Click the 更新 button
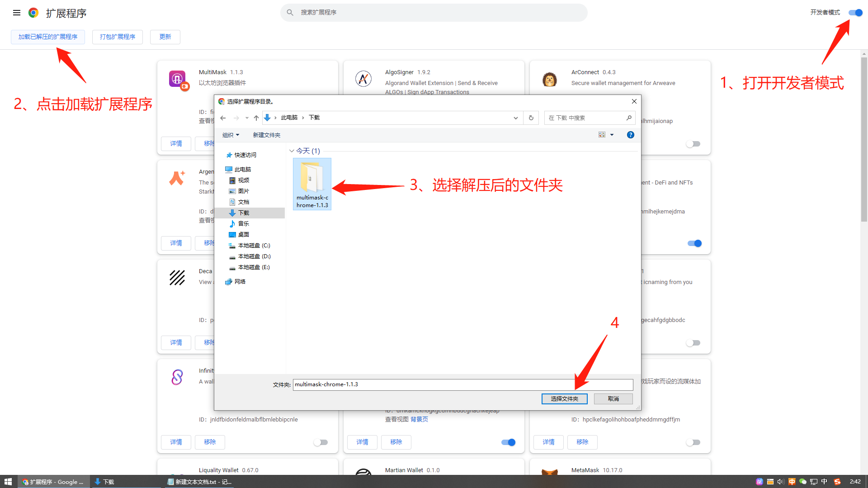The width and height of the screenshot is (868, 488). tap(165, 37)
